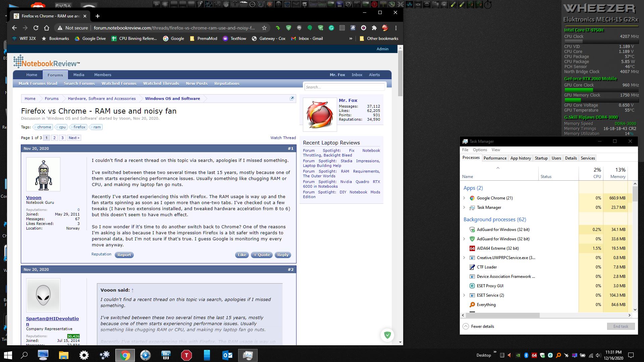This screenshot has height=362, width=644.
Task: Show the hidden bookmarks overflow chevron
Action: pyautogui.click(x=351, y=39)
